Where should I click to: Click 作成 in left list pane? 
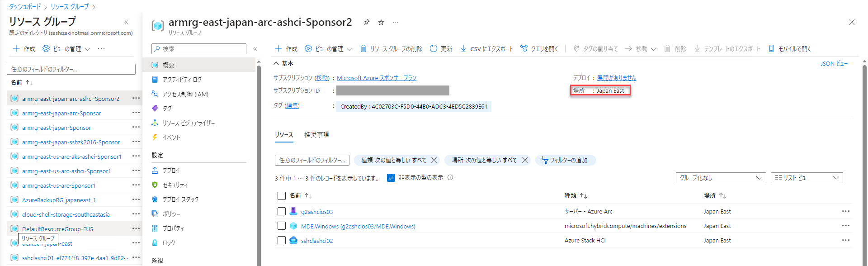coord(24,49)
